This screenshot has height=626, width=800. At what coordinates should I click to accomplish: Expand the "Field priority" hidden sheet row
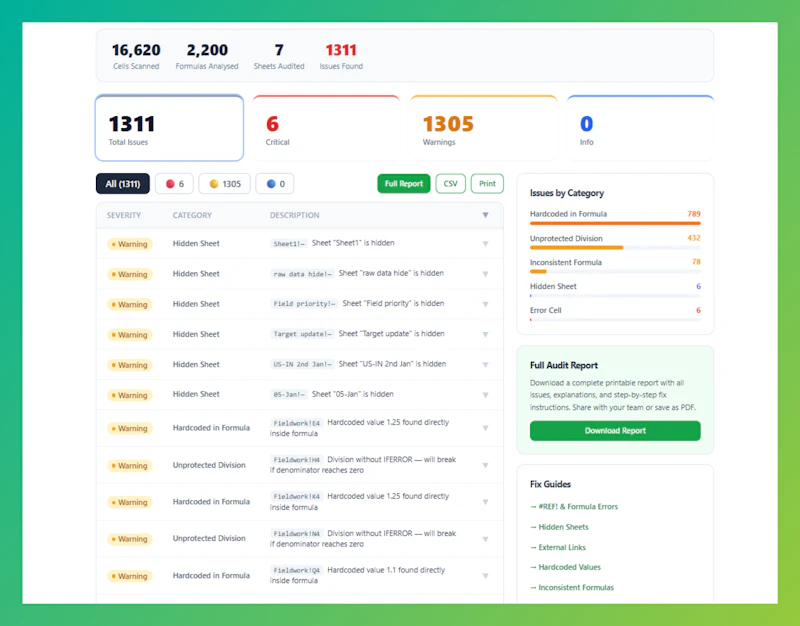coord(485,304)
